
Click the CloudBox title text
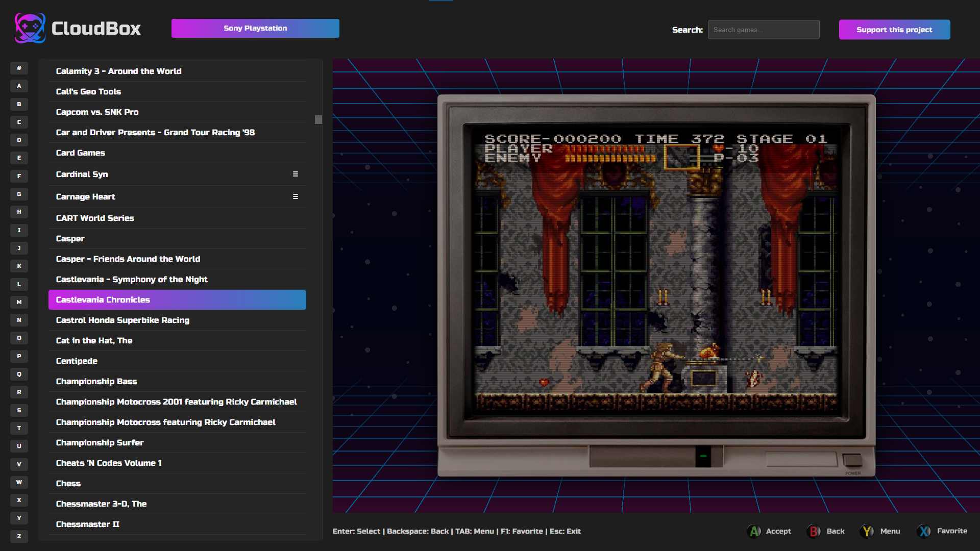click(96, 29)
